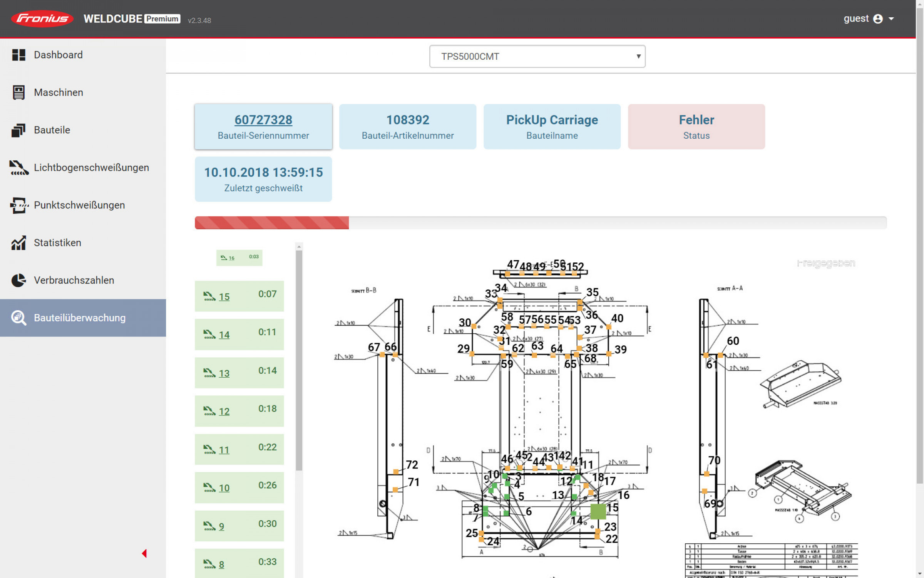
Task: Click the Statistiken chart icon
Action: [18, 243]
